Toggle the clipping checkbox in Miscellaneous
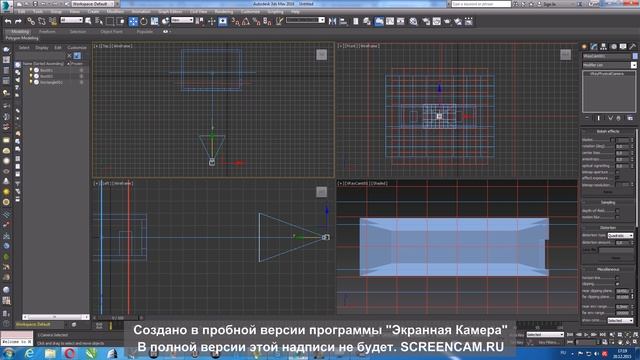Viewport: 640px width, 360px height. tap(617, 284)
